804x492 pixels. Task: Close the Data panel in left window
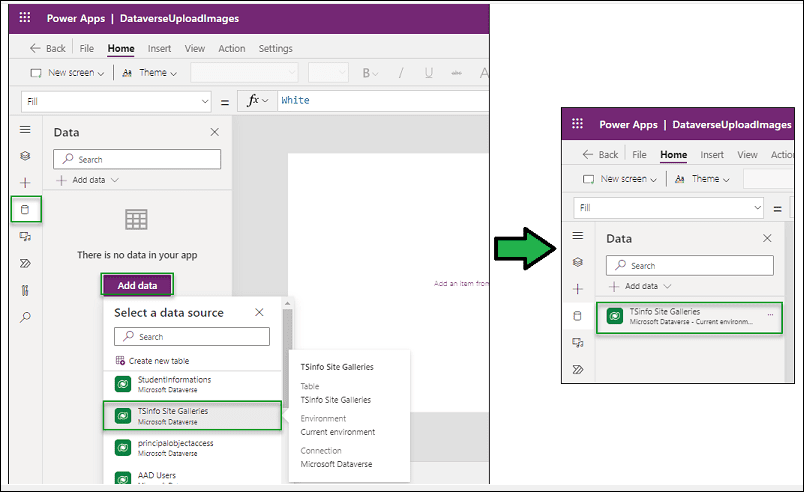(214, 132)
